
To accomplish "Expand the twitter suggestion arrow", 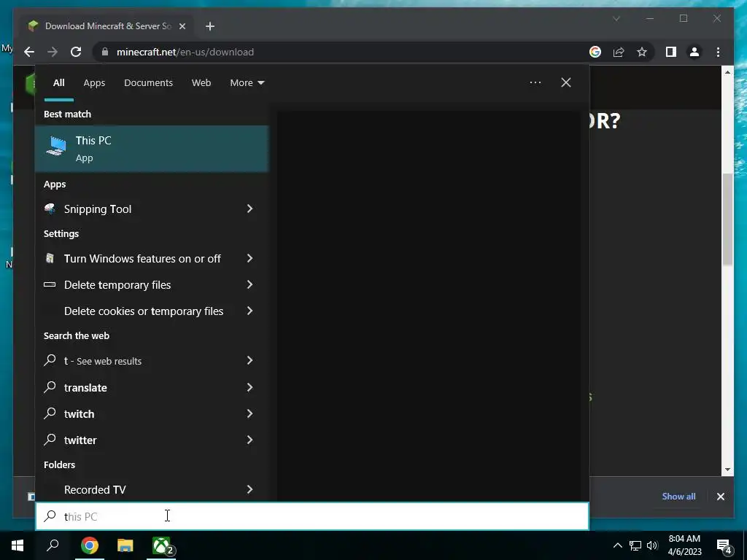I will coord(249,440).
